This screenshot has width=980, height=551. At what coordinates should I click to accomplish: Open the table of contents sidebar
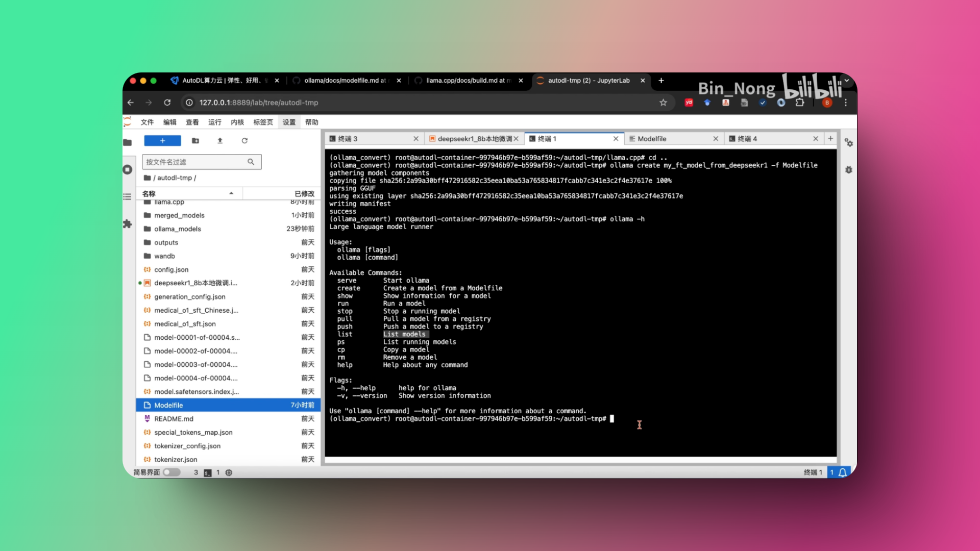128,197
